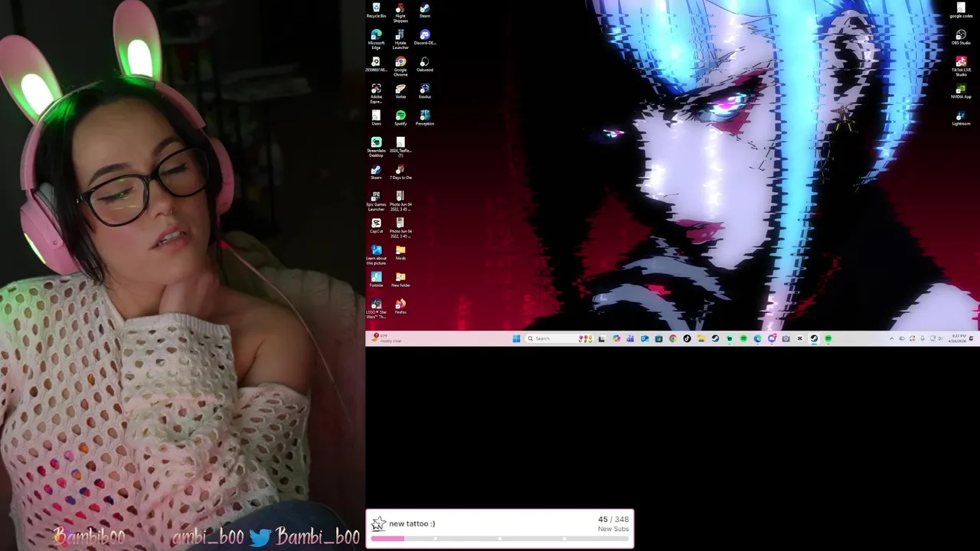Open the google codes desktop file

(x=961, y=11)
